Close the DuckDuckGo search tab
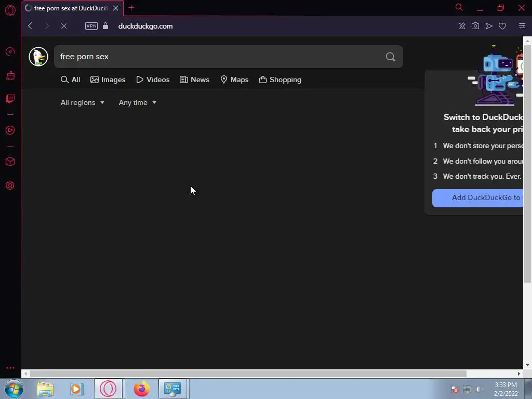 coord(116,8)
